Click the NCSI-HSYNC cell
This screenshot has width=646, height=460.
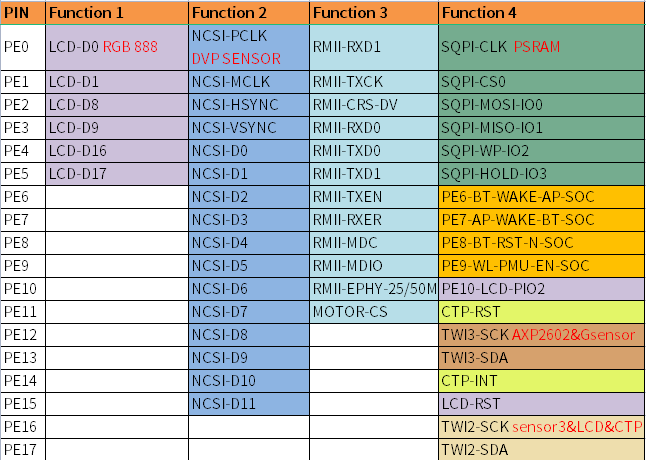[248, 104]
